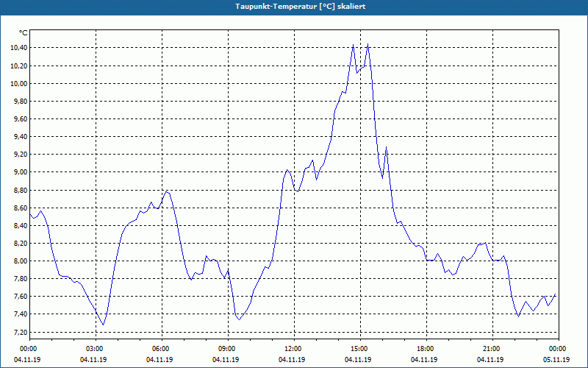Click the 7,80 axis value

[x=21, y=279]
